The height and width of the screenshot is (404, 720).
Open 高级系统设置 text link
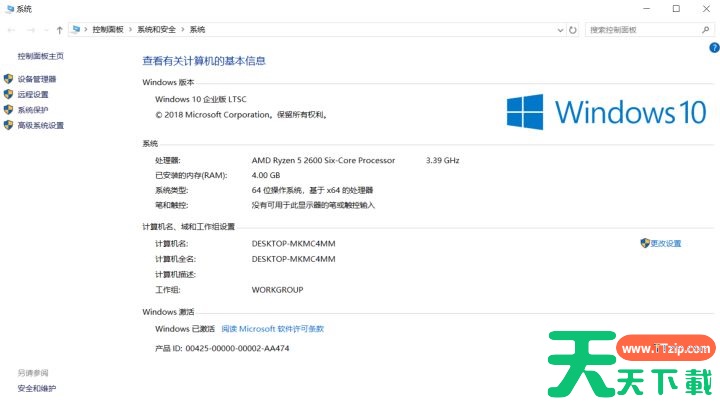(x=41, y=126)
